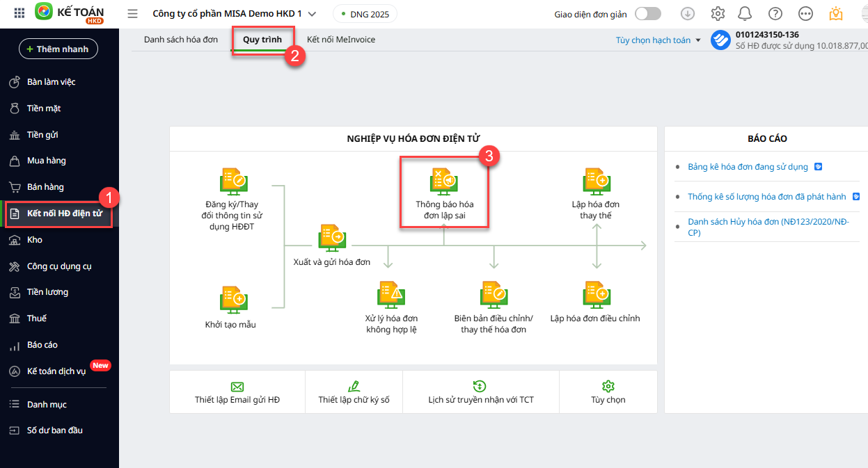Image resolution: width=868 pixels, height=468 pixels.
Task: Select Bán hàng in the sidebar
Action: click(x=45, y=187)
